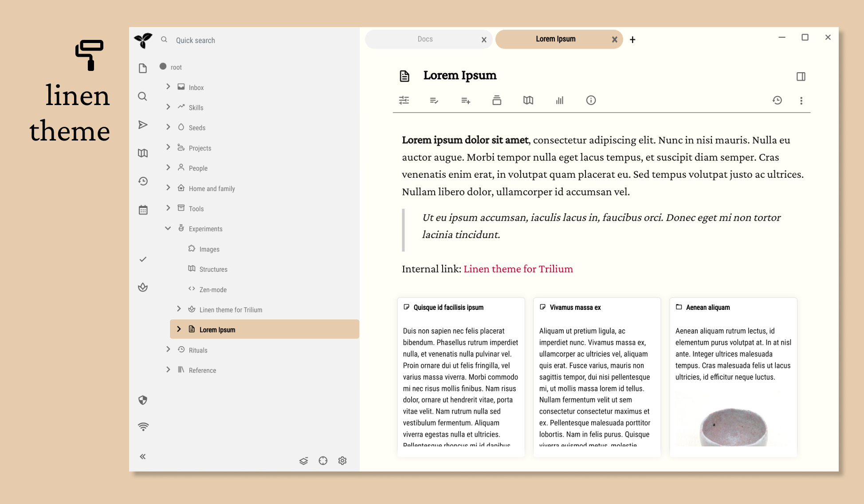Click the calendar icon in left launcher
Image resolution: width=864 pixels, height=504 pixels.
143,210
